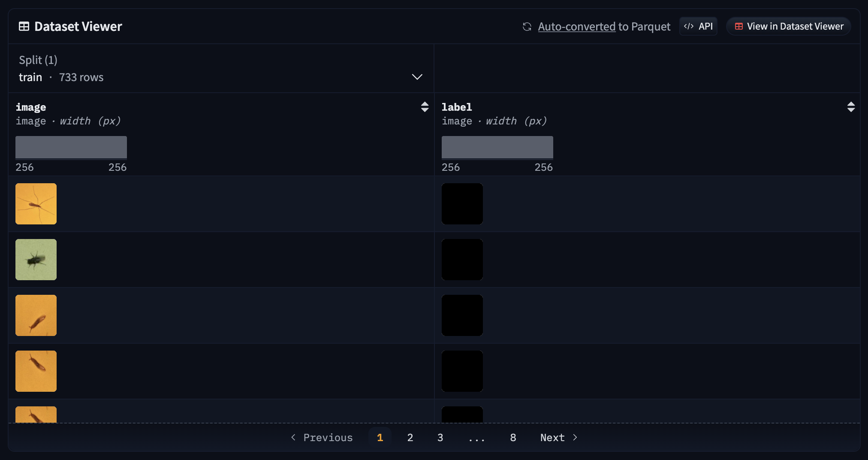Go to page 2
868x460 pixels.
(410, 438)
